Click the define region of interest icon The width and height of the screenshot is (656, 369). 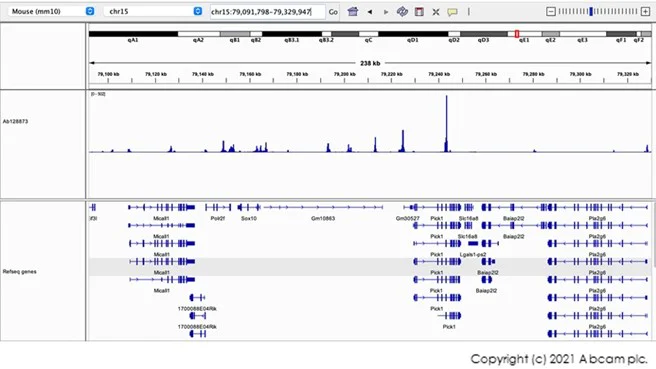pyautogui.click(x=419, y=12)
